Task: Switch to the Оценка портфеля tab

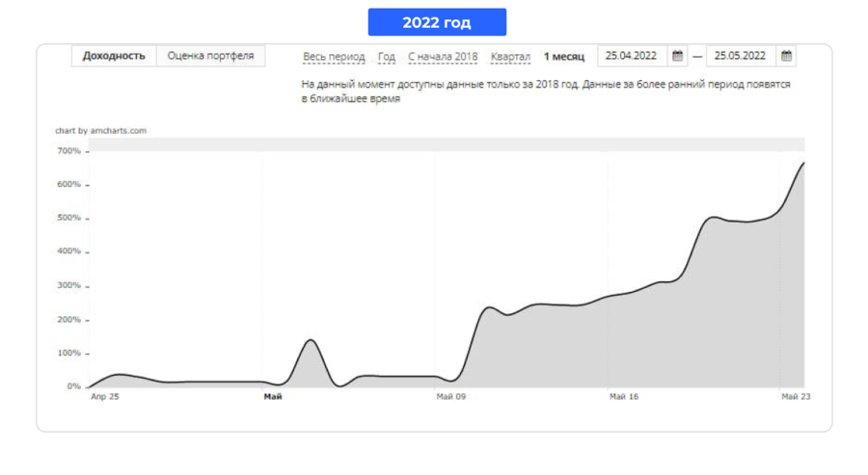Action: tap(211, 56)
